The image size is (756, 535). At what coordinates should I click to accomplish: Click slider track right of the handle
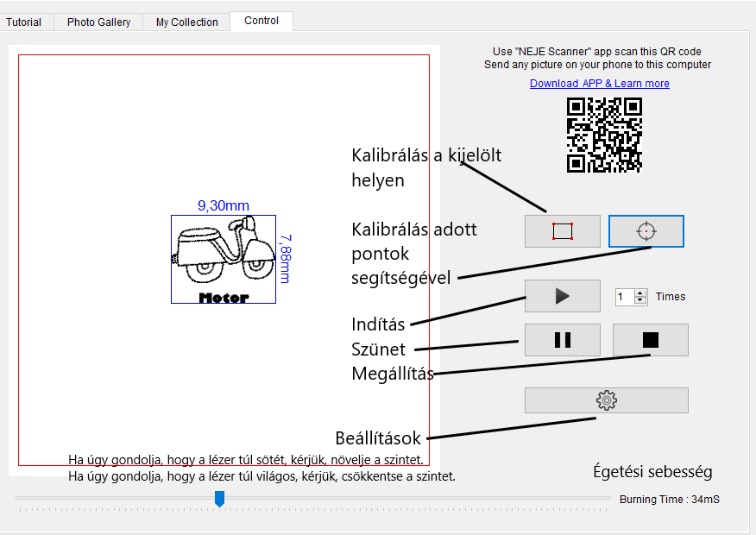click(414, 498)
